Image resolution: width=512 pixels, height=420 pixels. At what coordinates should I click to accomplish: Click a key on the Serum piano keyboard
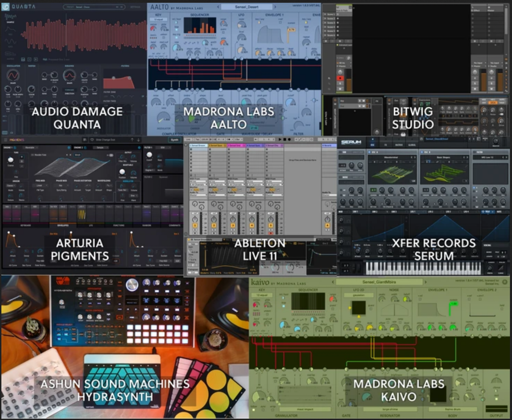point(423,268)
